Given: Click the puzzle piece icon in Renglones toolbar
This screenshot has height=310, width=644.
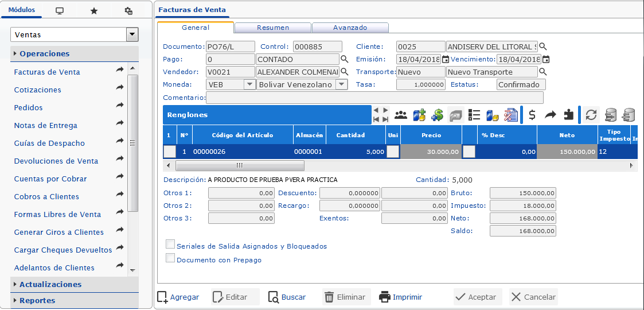Looking at the screenshot, I should pos(568,115).
